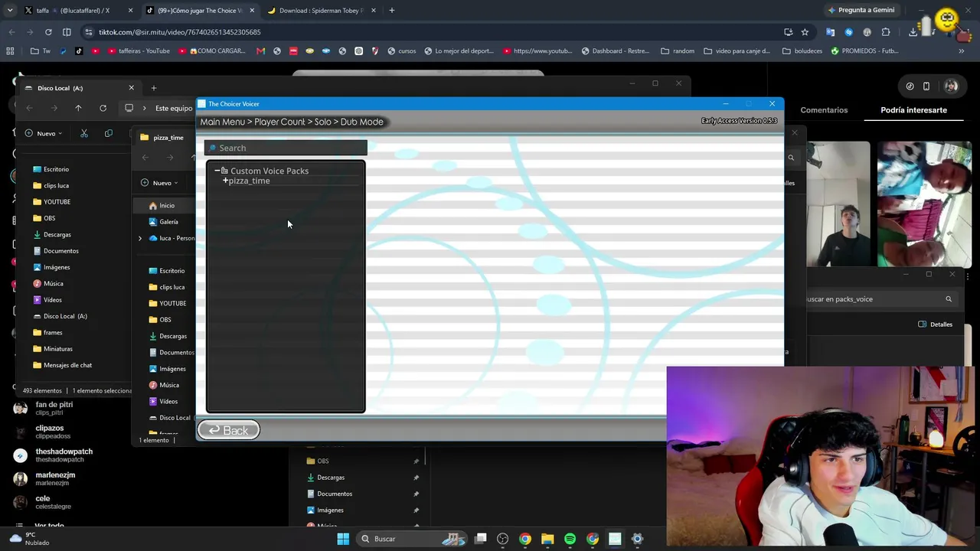Open Spotify from the taskbar
Viewport: 980px width, 551px height.
click(x=570, y=539)
